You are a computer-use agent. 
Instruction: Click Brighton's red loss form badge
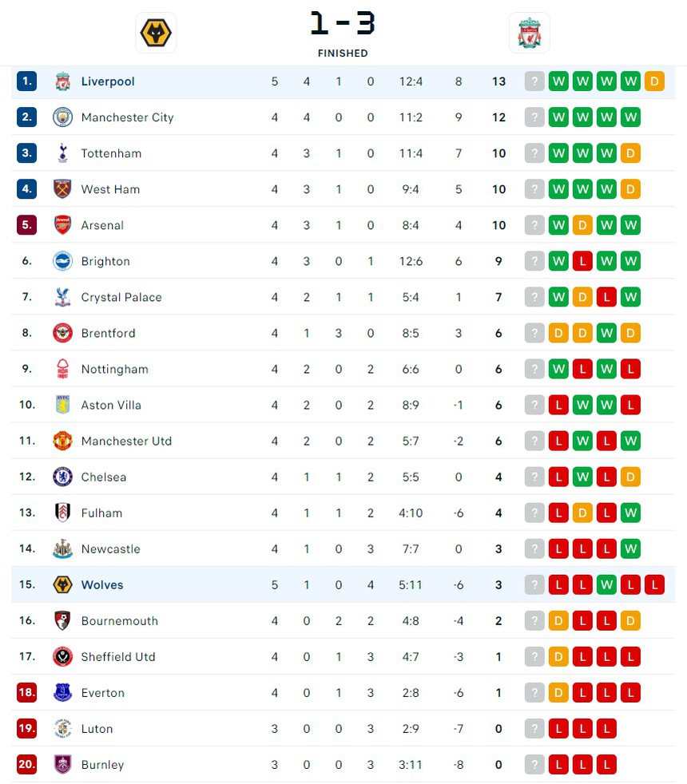pyautogui.click(x=582, y=261)
